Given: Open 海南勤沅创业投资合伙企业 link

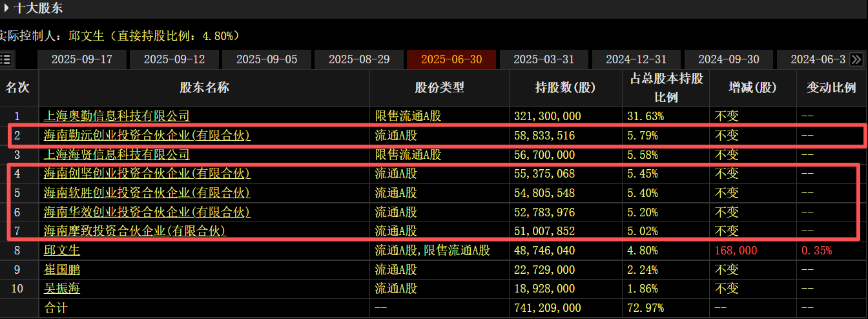Looking at the screenshot, I should coord(147,136).
